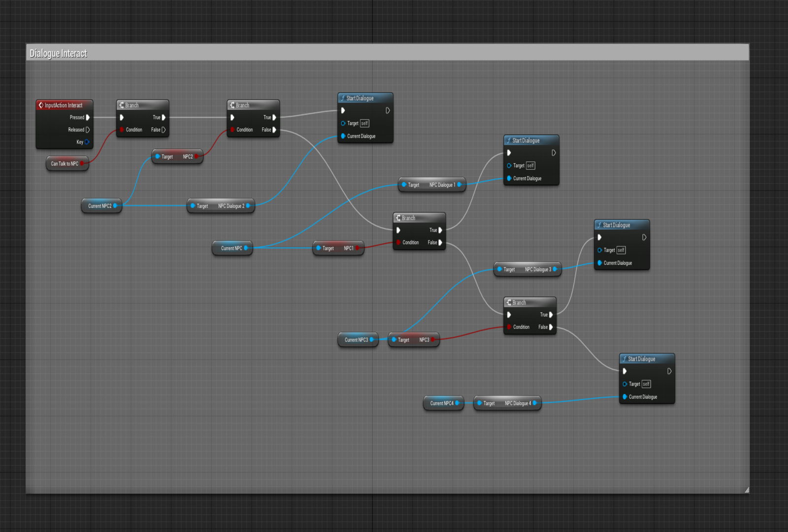This screenshot has height=532, width=788.
Task: Select the NPC1 getter node
Action: (x=338, y=248)
